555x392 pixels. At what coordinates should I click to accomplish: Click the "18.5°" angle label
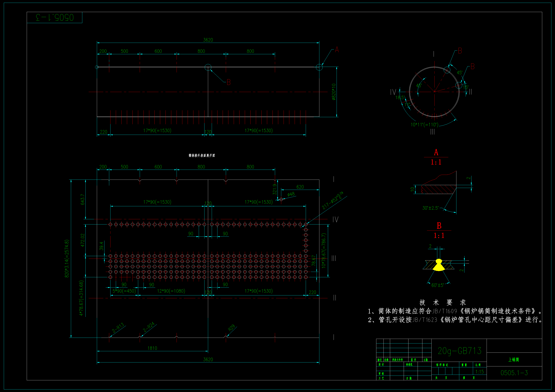click(x=400, y=98)
